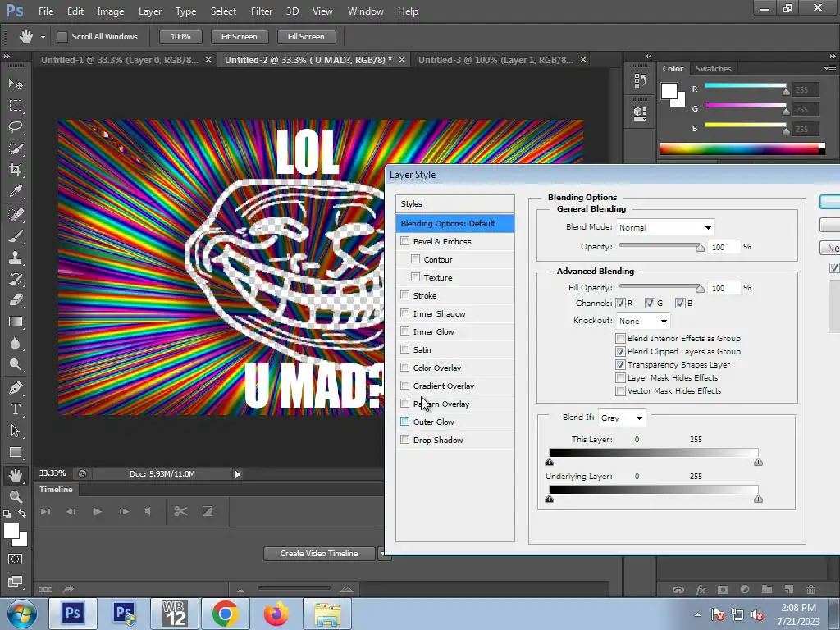Select Blending Options: Default in Styles list
This screenshot has width=840, height=630.
point(454,223)
